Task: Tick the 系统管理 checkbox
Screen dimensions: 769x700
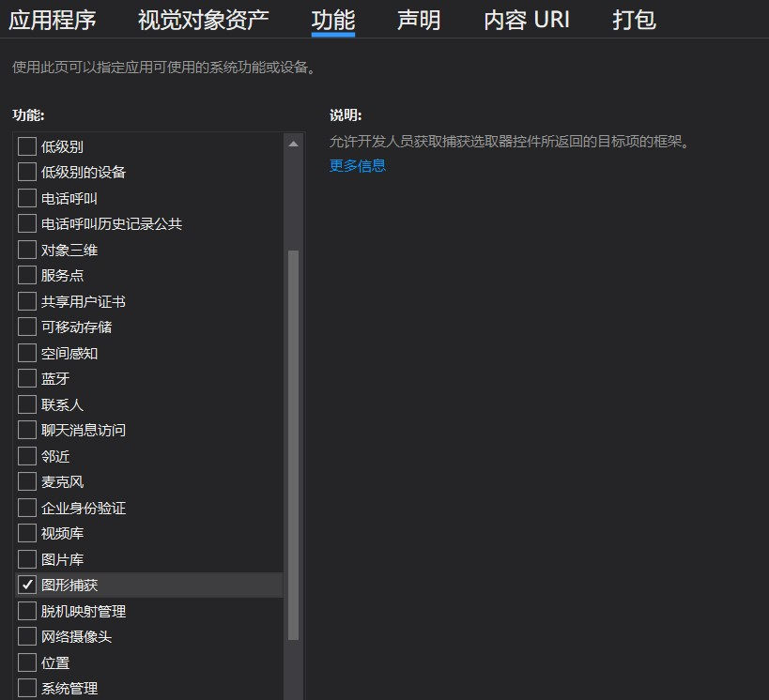Action: coord(27,688)
